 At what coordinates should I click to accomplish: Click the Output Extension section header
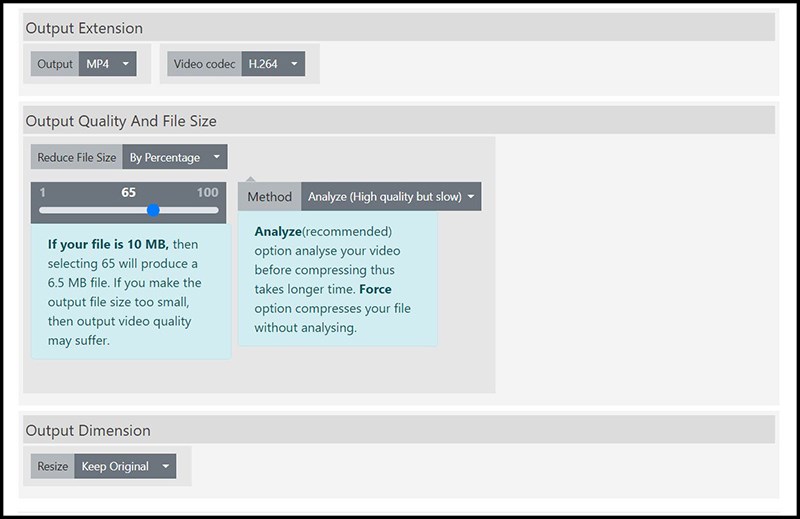(84, 28)
